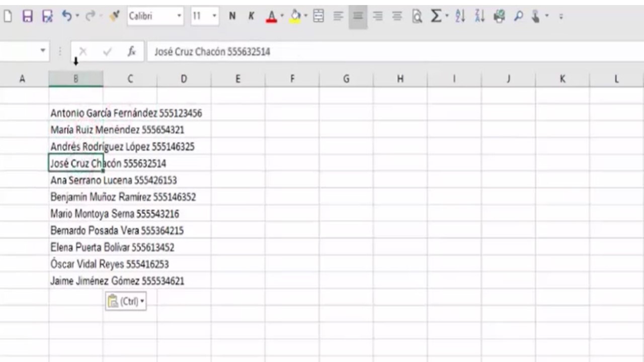Cancel the formula bar entry
This screenshot has width=644, height=362.
[84, 51]
